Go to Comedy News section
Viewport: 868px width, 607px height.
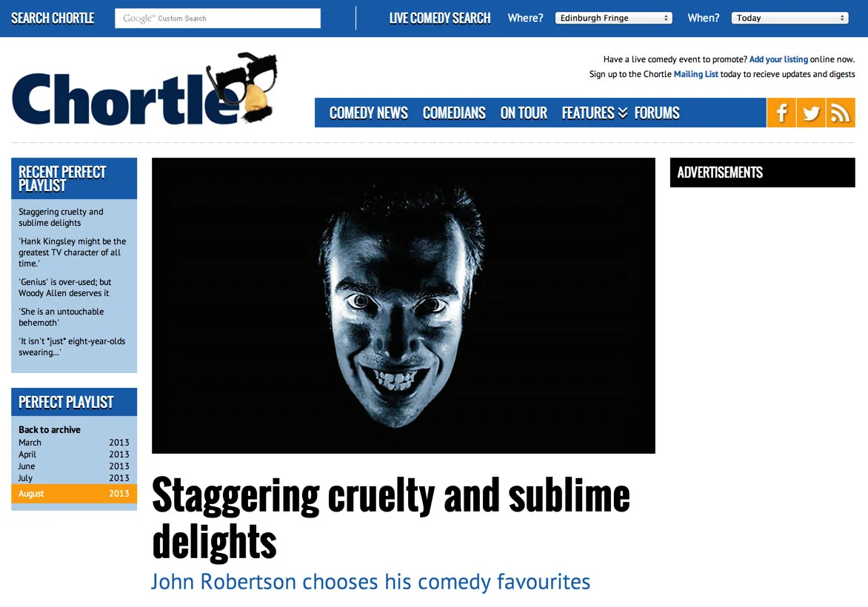pyautogui.click(x=368, y=113)
